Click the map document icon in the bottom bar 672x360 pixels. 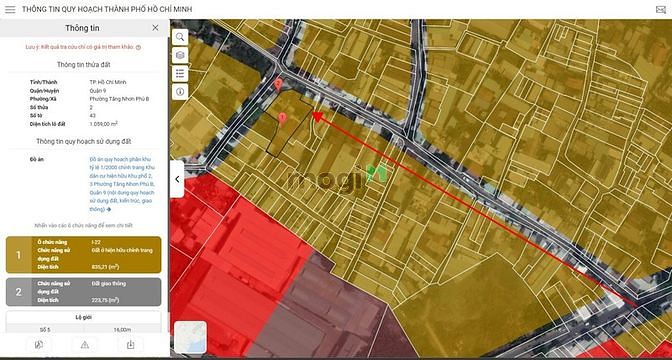coord(39,345)
